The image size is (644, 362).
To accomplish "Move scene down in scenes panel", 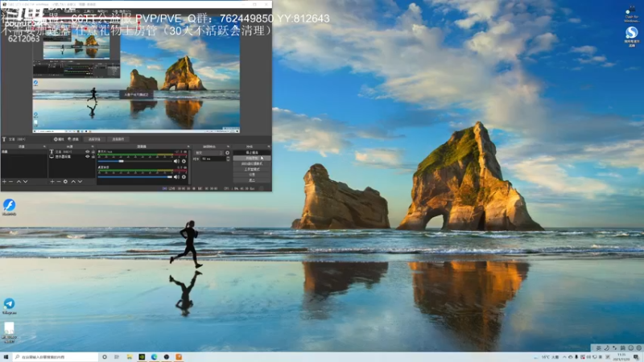I will click(x=26, y=182).
